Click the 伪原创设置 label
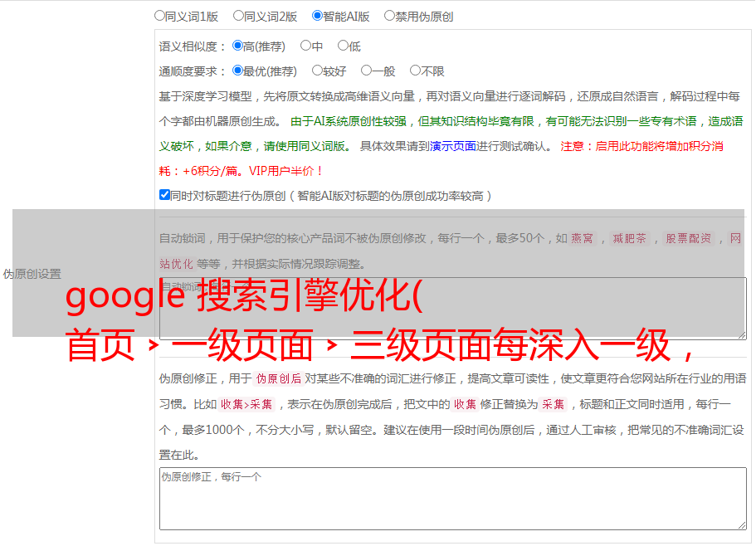The height and width of the screenshot is (546, 756). click(32, 274)
